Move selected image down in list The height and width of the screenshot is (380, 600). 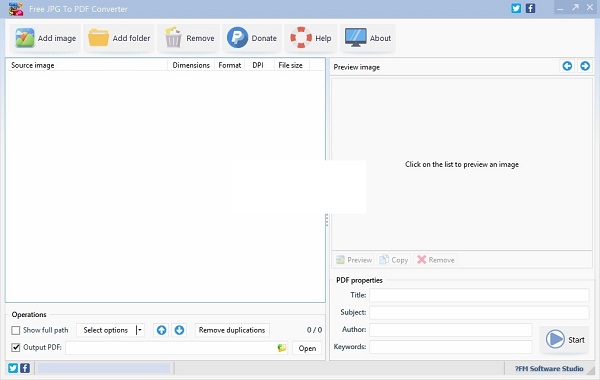click(x=179, y=330)
